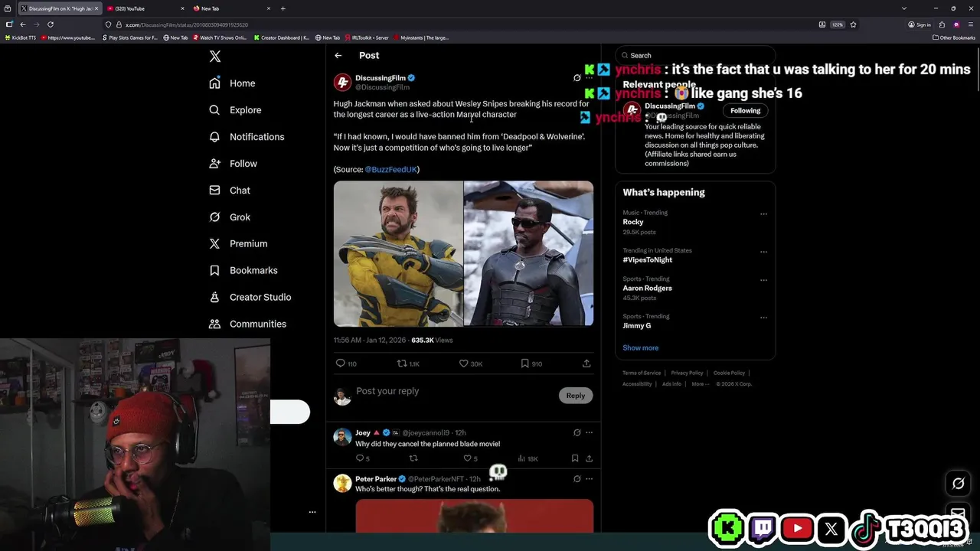Open more options for Aaron Rodgers trend

click(x=763, y=280)
